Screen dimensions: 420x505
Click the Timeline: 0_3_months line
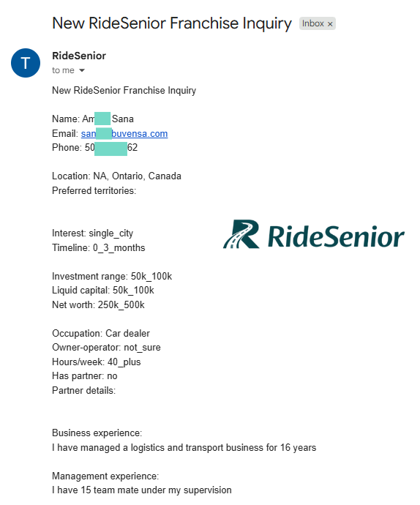tap(99, 247)
